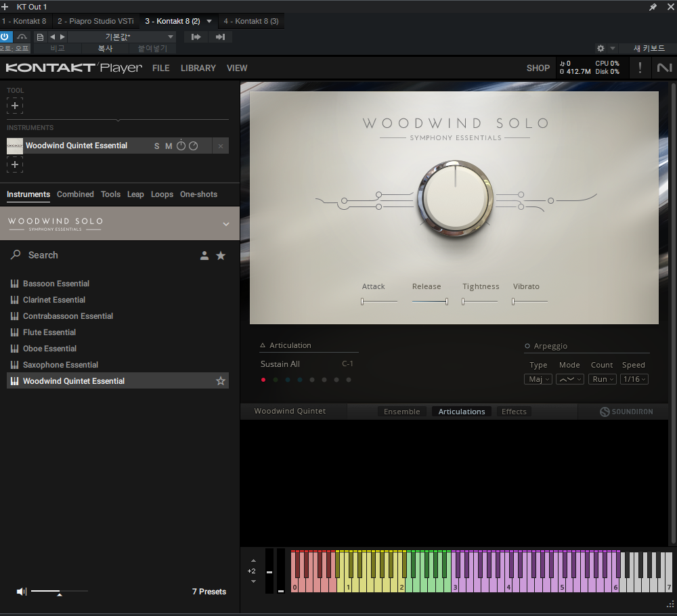
Task: Select the red first articulation dot
Action: pyautogui.click(x=263, y=380)
